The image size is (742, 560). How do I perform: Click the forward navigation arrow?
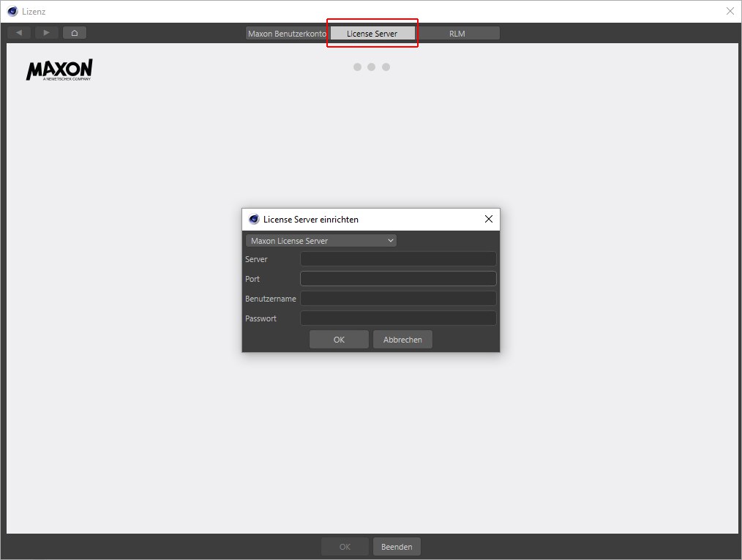(47, 33)
